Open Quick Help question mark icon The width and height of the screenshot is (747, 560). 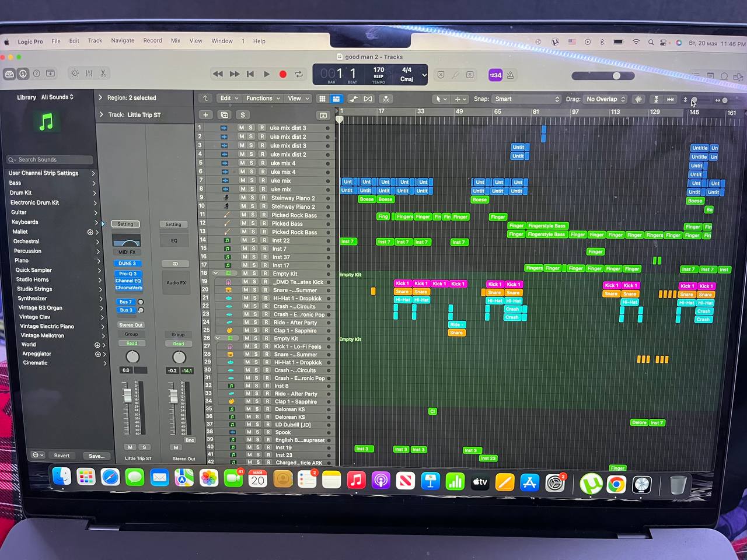[x=37, y=73]
